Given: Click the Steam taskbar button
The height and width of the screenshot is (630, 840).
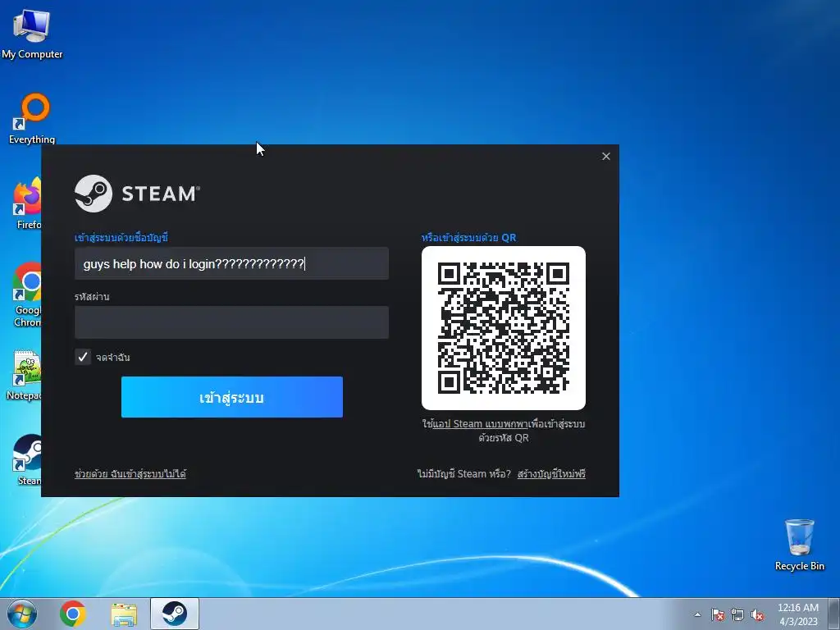Looking at the screenshot, I should coord(175,614).
